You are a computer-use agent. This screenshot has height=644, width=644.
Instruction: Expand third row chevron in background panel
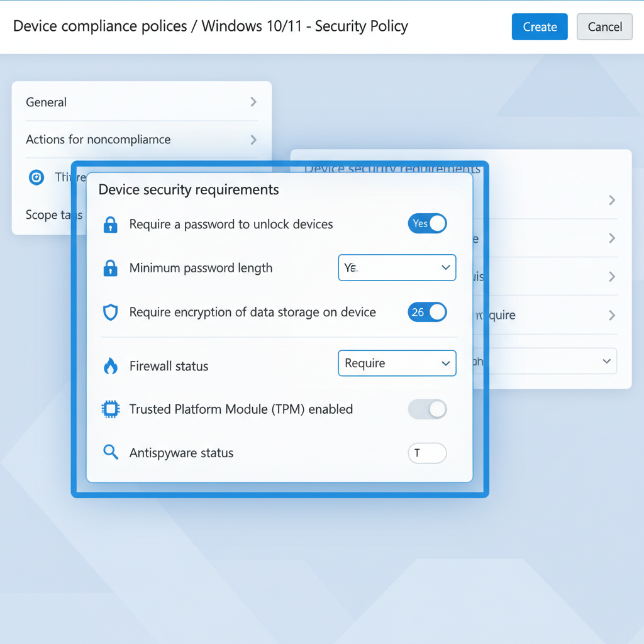612,277
